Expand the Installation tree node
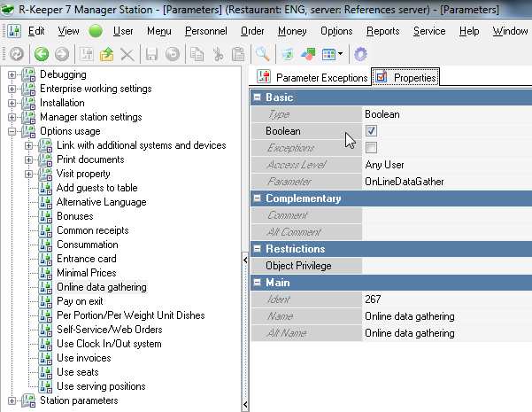 tap(12, 103)
